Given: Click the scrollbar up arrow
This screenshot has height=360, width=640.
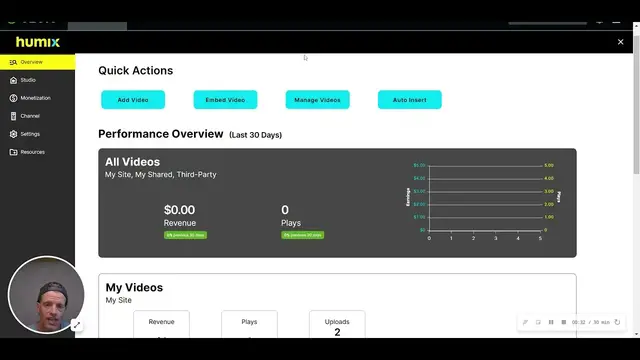Looking at the screenshot, I should 636,25.
